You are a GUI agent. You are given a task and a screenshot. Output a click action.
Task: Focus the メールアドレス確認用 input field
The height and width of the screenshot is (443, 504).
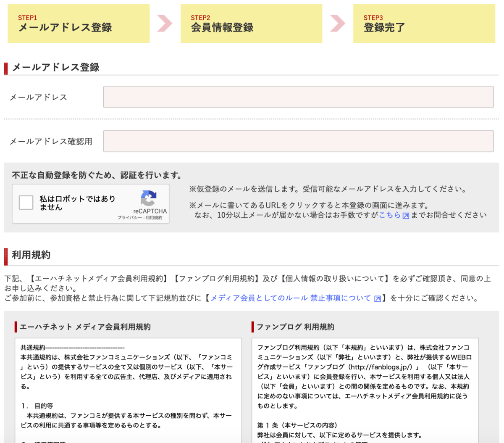point(298,141)
